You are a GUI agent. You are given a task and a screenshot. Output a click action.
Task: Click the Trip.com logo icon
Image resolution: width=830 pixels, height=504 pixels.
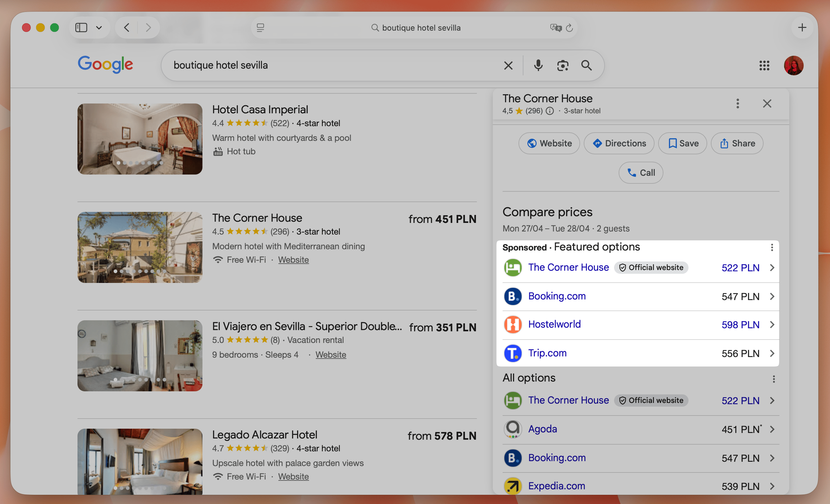(513, 353)
